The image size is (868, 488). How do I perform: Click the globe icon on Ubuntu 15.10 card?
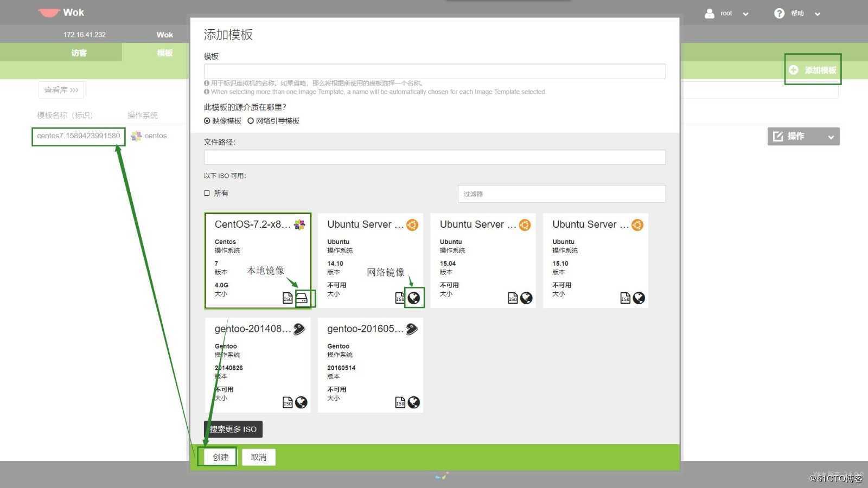pyautogui.click(x=639, y=298)
